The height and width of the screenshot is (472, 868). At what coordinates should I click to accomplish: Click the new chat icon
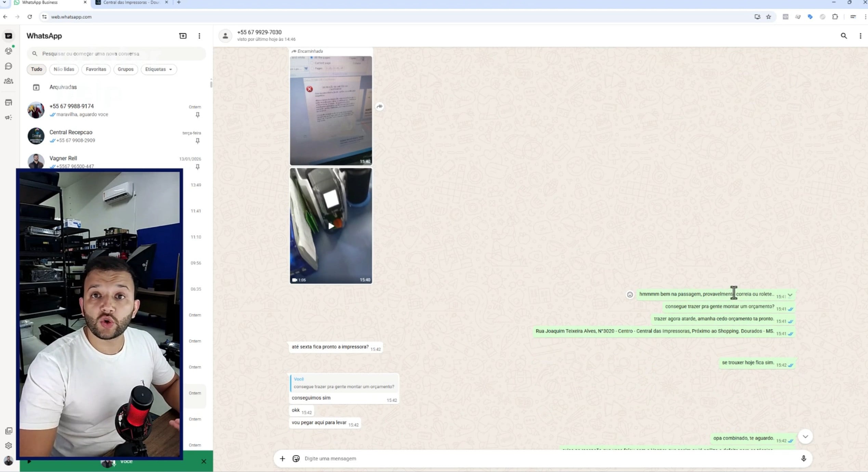183,36
